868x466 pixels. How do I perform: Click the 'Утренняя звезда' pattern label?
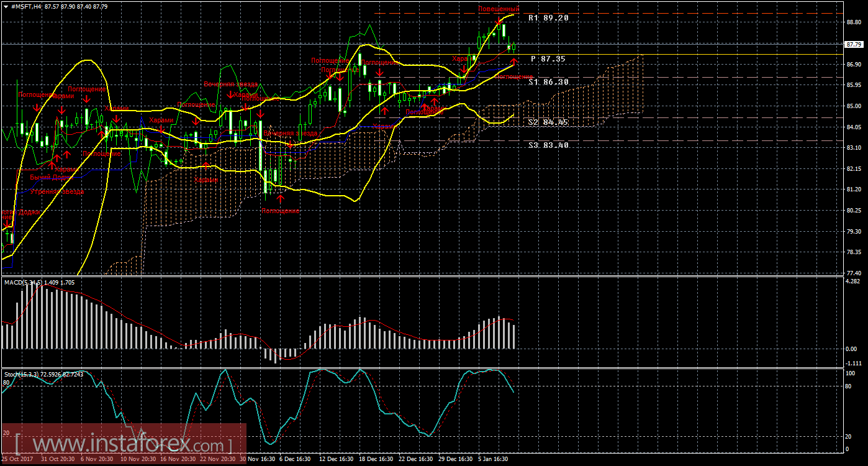pyautogui.click(x=57, y=191)
